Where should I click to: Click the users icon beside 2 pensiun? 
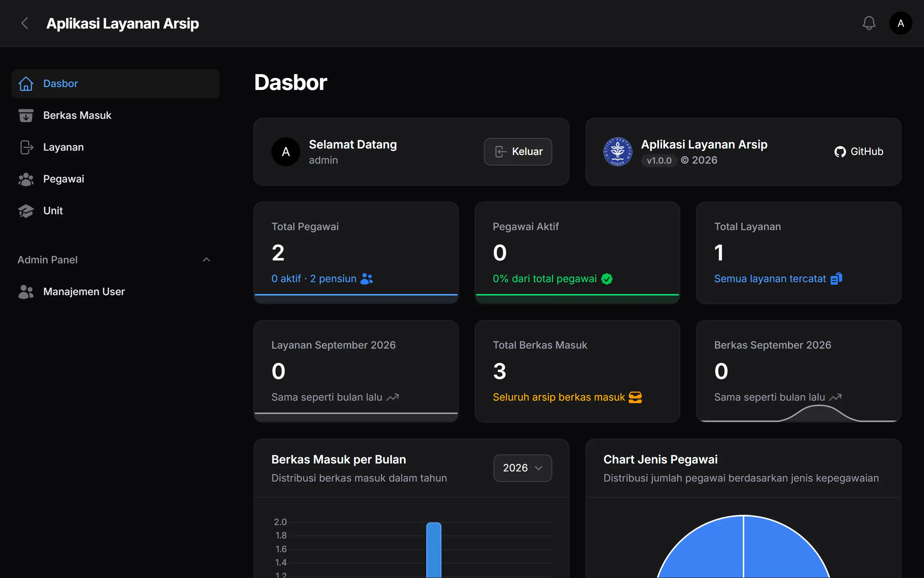(x=367, y=279)
